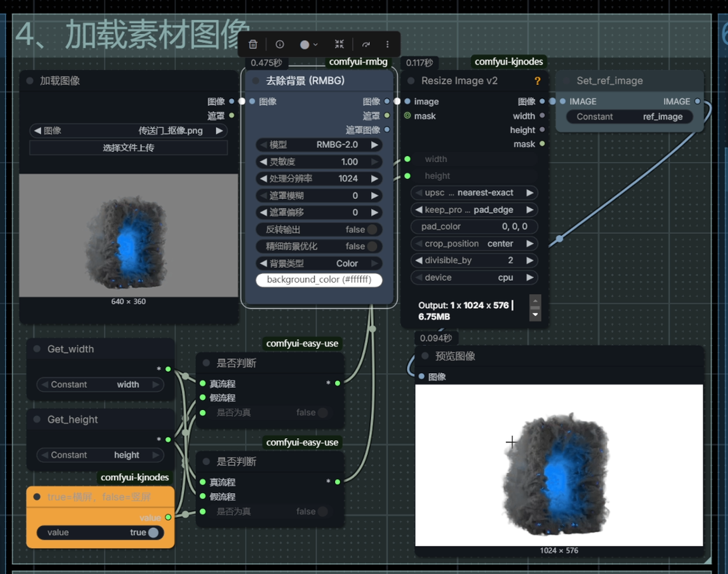
Task: Open the 模型 RMBG-2.0 dropdown
Action: point(319,145)
